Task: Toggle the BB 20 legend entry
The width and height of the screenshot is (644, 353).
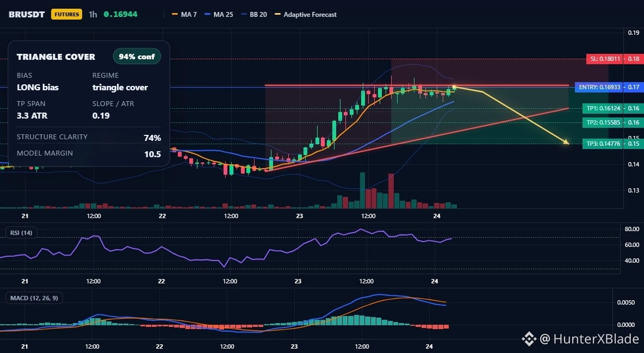Action: [254, 14]
